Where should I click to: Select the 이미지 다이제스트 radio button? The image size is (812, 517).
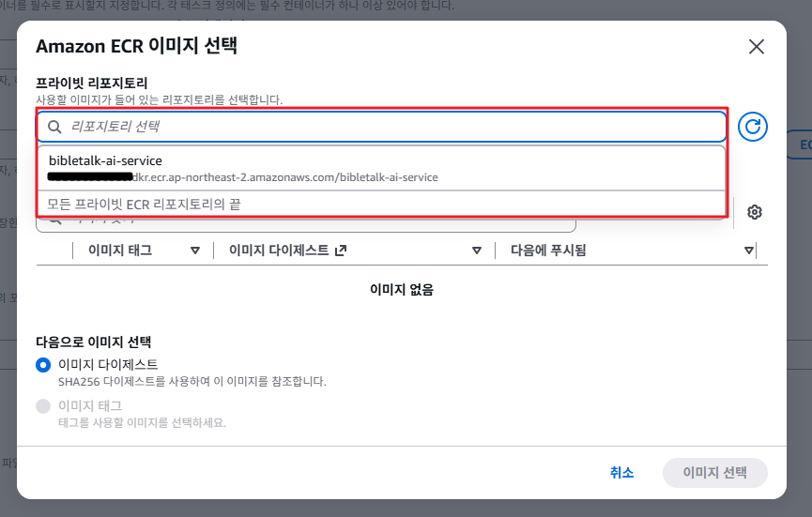click(x=43, y=365)
